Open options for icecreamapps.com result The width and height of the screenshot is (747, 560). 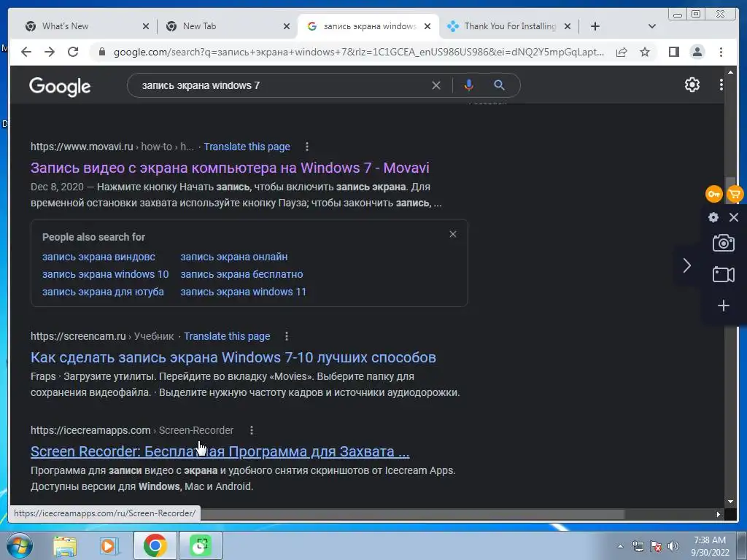pos(252,430)
